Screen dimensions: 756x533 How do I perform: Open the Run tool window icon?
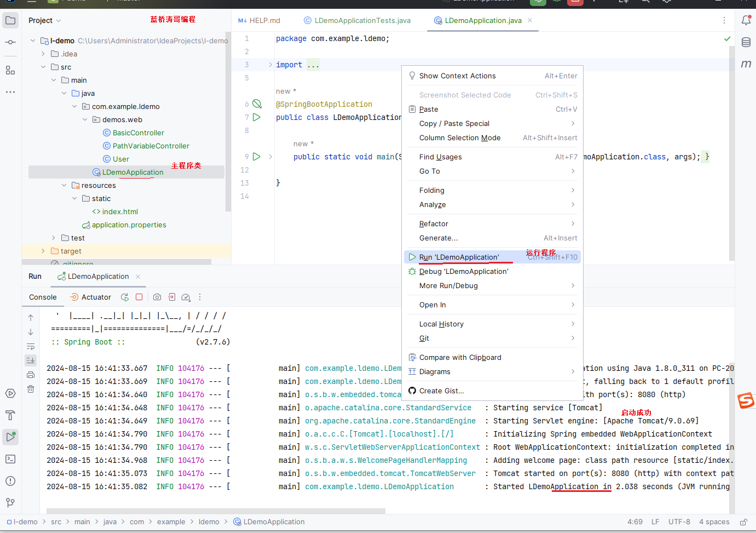(10, 437)
